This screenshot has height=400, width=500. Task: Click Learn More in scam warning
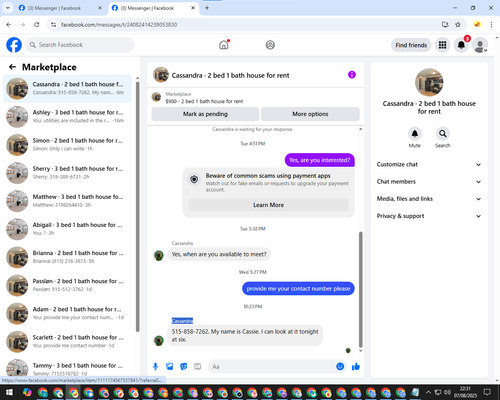[268, 205]
